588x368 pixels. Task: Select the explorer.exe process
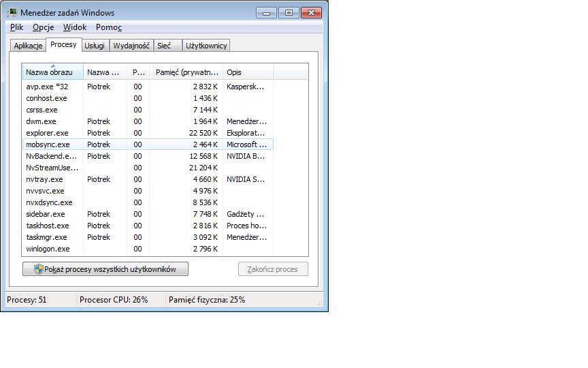tap(148, 134)
